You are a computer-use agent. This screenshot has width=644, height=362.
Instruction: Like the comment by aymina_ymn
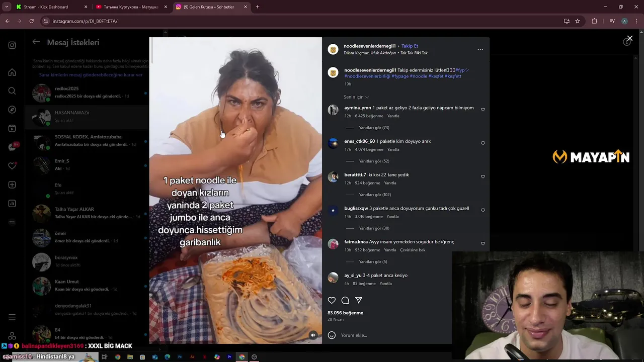click(x=483, y=110)
